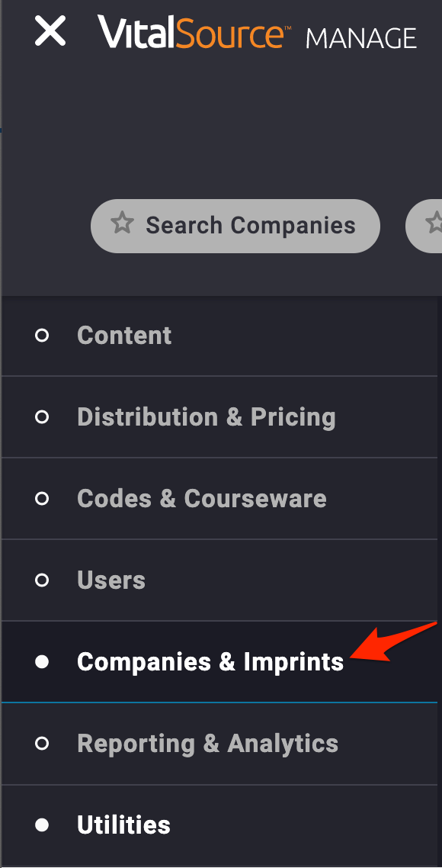Click the hollow circle beside Content

41,336
